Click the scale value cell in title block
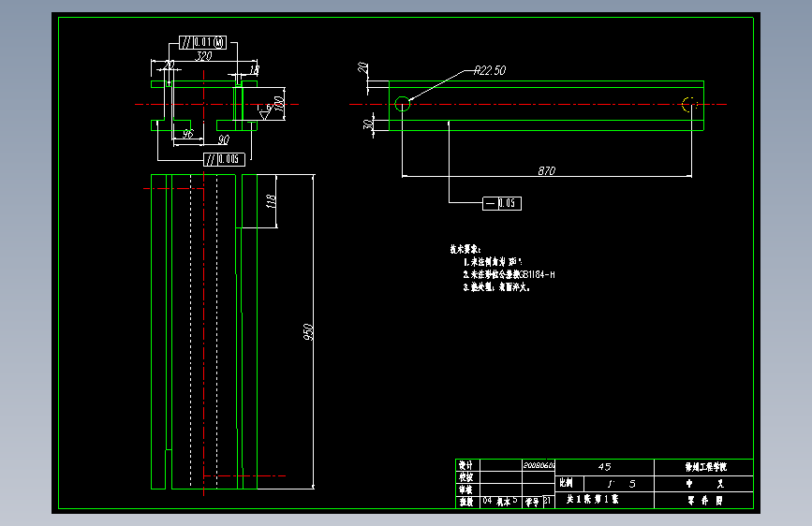 (619, 484)
